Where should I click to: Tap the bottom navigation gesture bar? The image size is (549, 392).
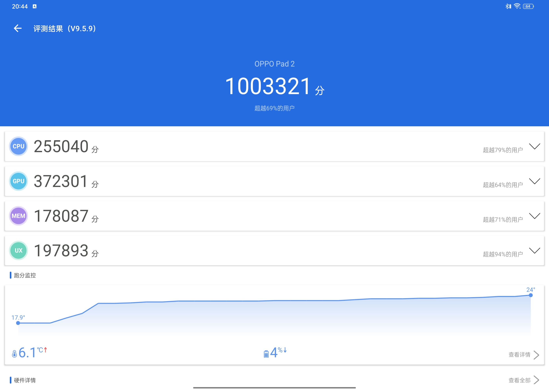tap(274, 388)
